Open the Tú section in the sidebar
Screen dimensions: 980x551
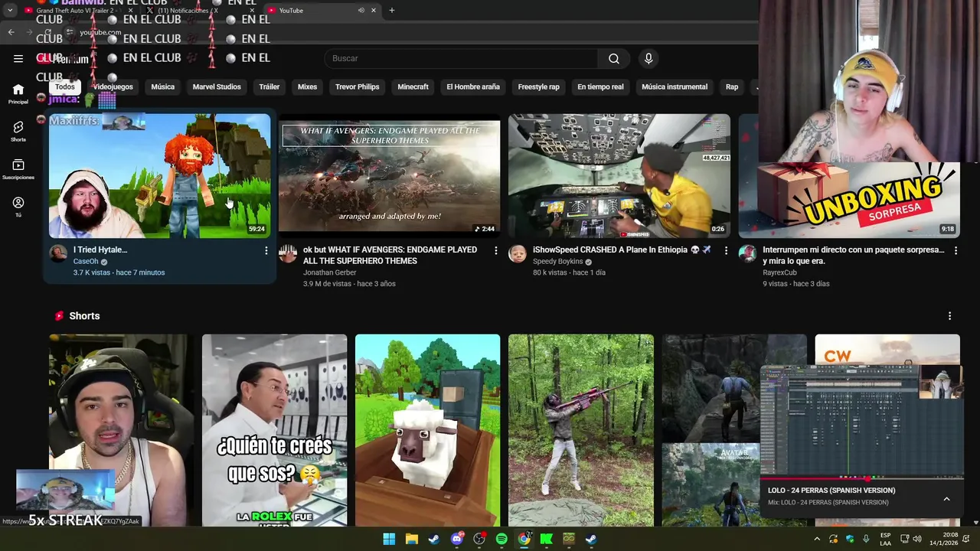18,207
